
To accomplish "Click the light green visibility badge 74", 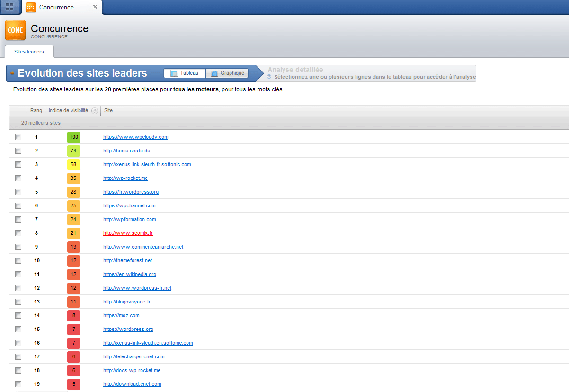I will (x=73, y=151).
